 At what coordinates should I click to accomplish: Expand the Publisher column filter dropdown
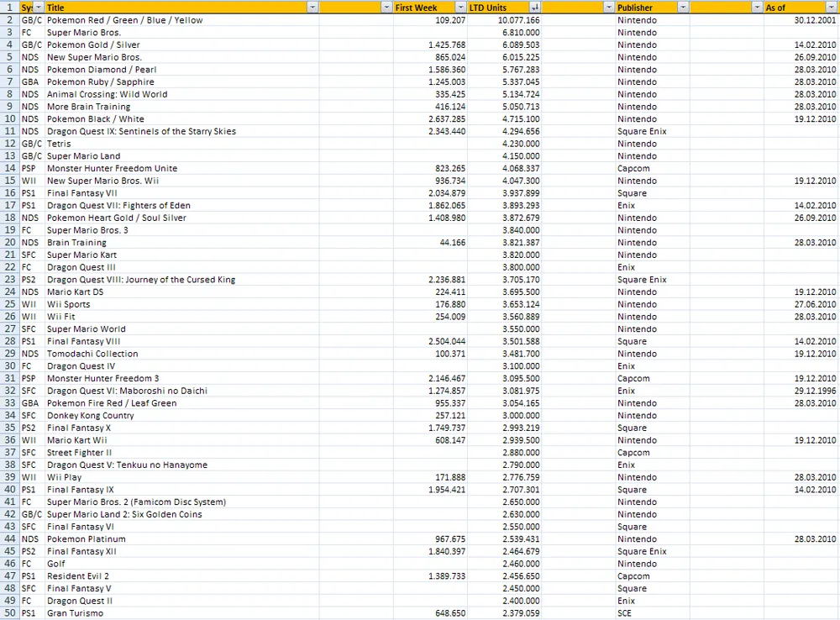[682, 8]
